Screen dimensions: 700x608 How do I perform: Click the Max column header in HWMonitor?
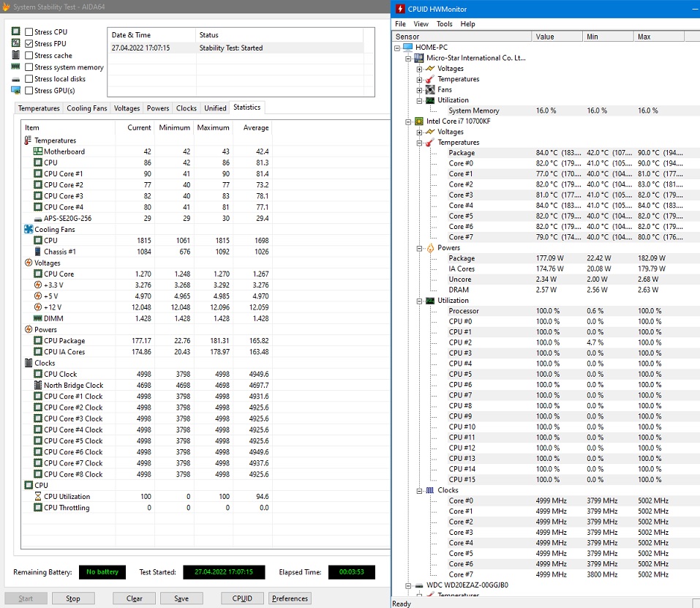658,37
